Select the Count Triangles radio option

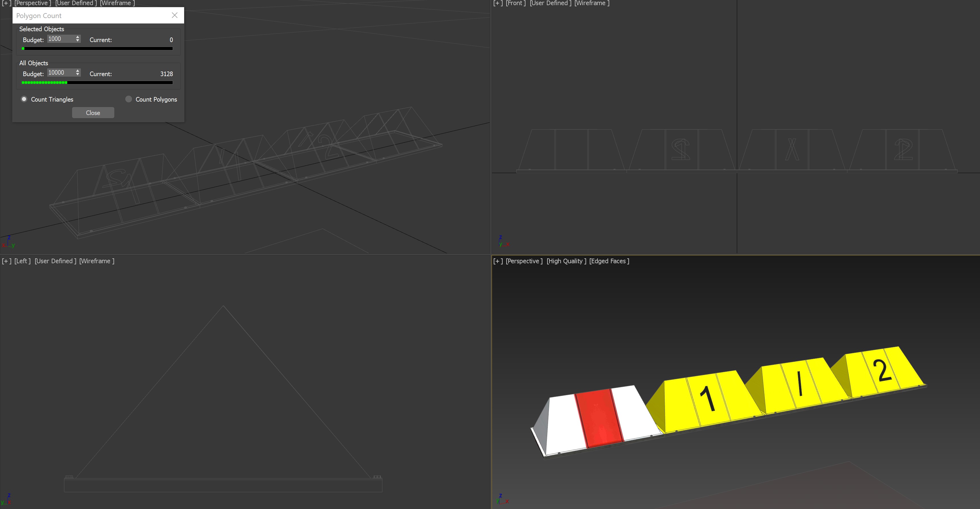click(24, 99)
